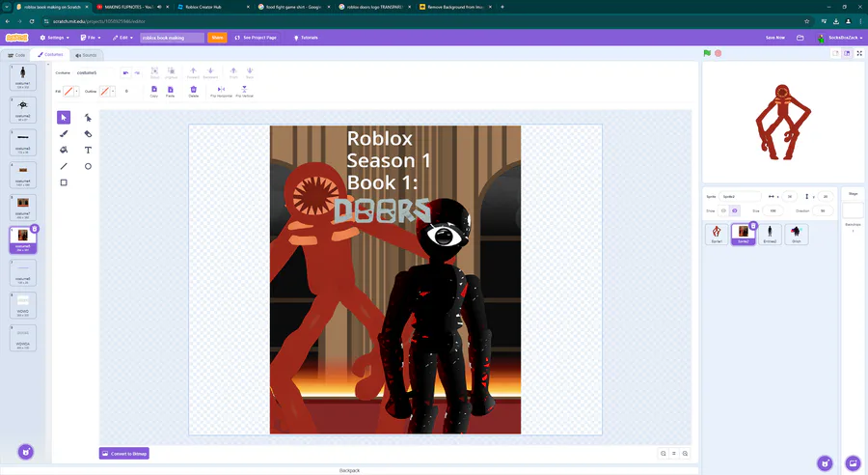
Task: Bring selection to Front
Action: pos(233,72)
